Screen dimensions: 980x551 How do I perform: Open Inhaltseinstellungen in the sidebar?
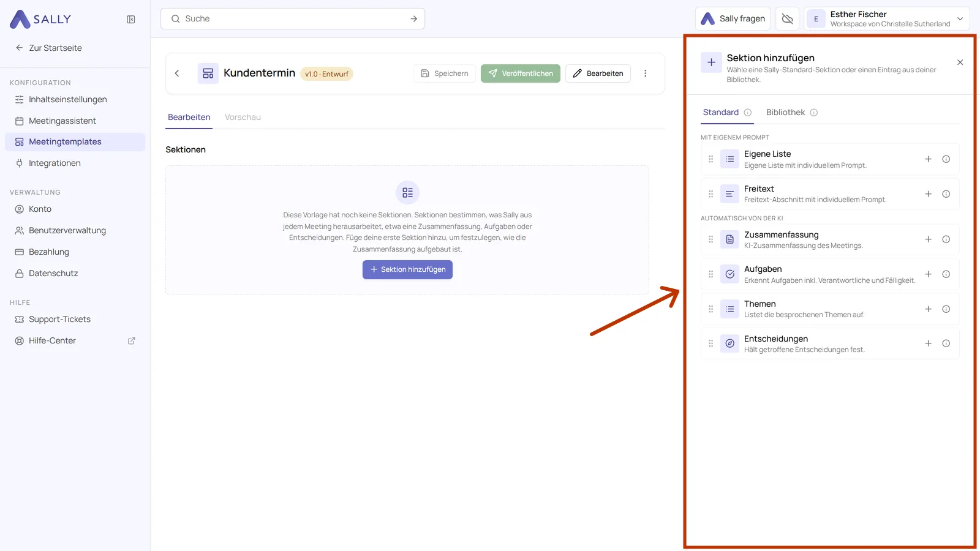click(x=75, y=100)
